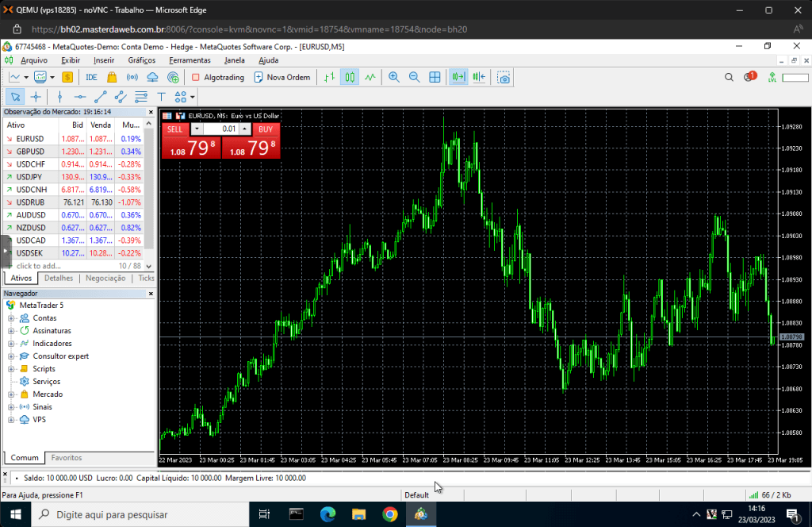This screenshot has height=527, width=812.
Task: Click the 'click to add...' symbol field
Action: click(39, 266)
